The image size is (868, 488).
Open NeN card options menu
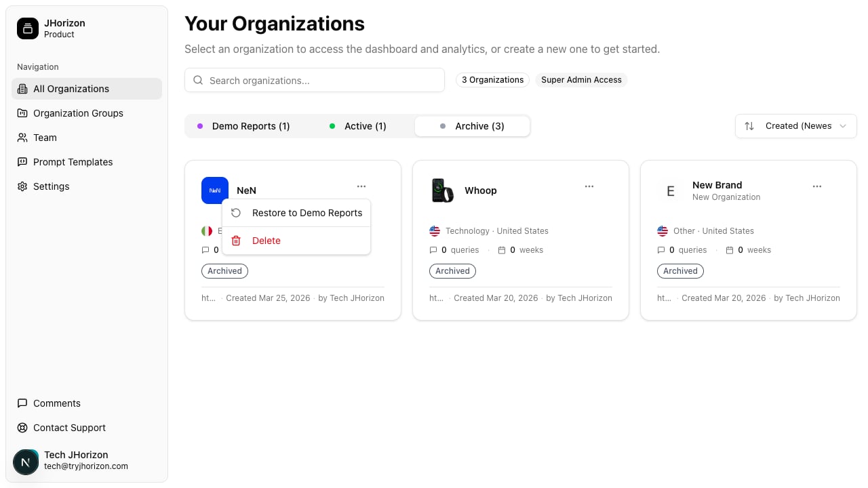point(361,186)
